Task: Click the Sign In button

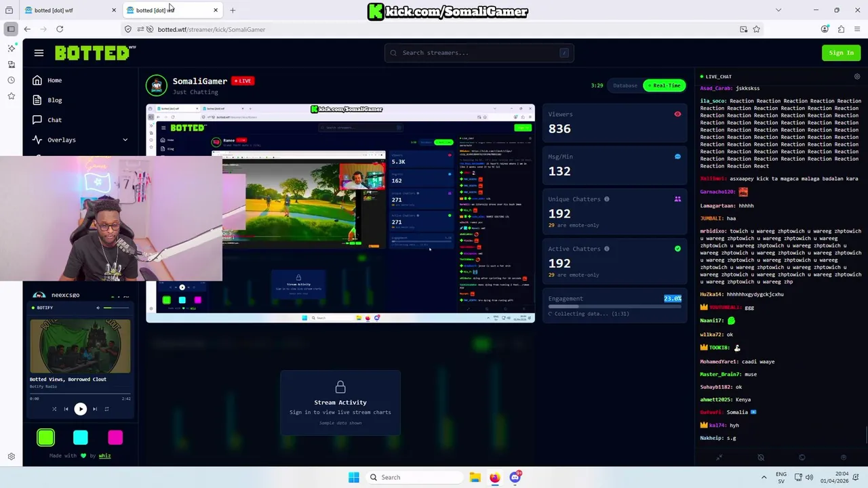Action: pos(841,53)
